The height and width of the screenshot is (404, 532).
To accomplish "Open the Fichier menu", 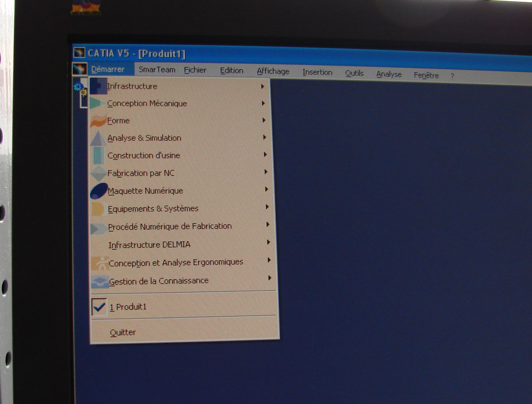I will [195, 70].
